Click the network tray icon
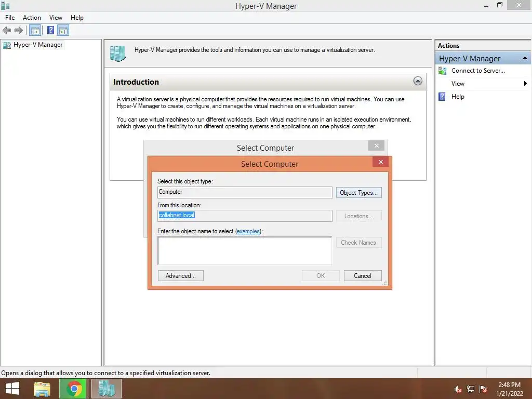532x399 pixels. pos(471,389)
